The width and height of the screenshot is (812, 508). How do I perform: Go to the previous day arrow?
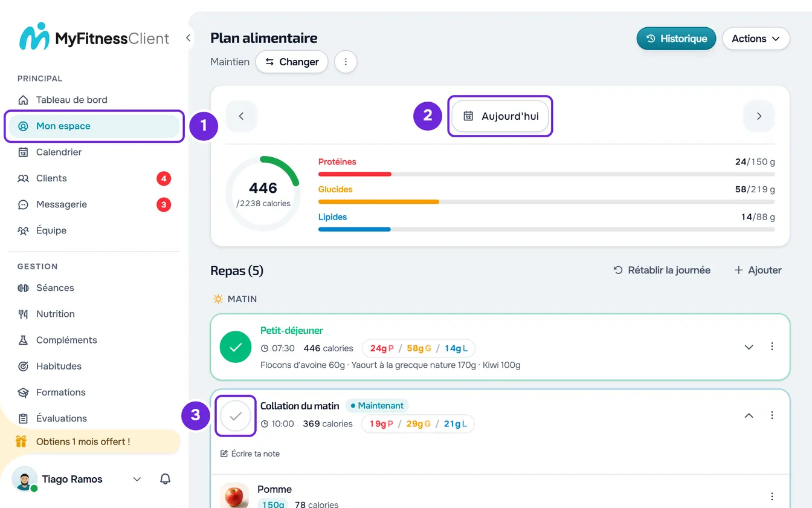click(x=241, y=116)
